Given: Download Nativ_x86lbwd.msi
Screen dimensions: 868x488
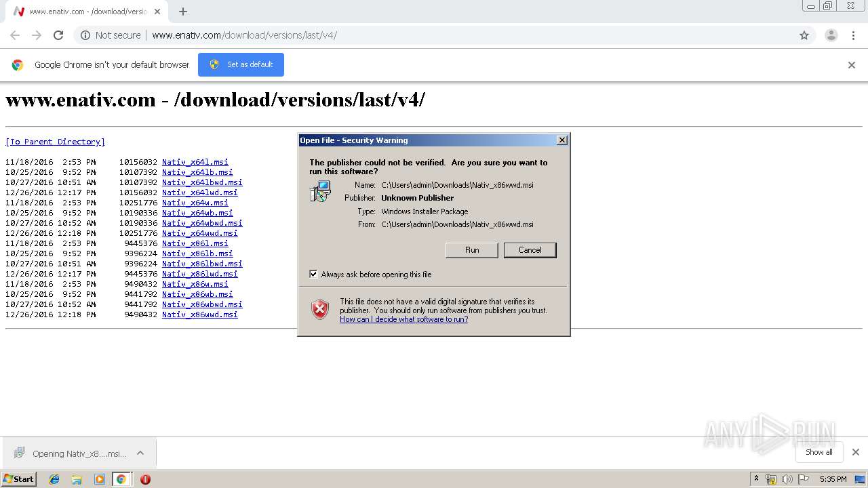Looking at the screenshot, I should 202,264.
